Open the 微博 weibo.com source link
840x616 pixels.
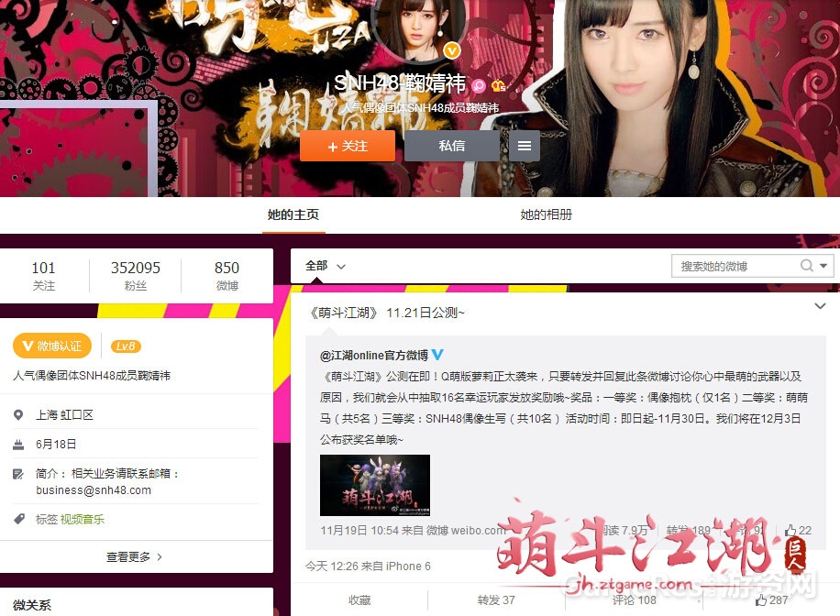466,531
